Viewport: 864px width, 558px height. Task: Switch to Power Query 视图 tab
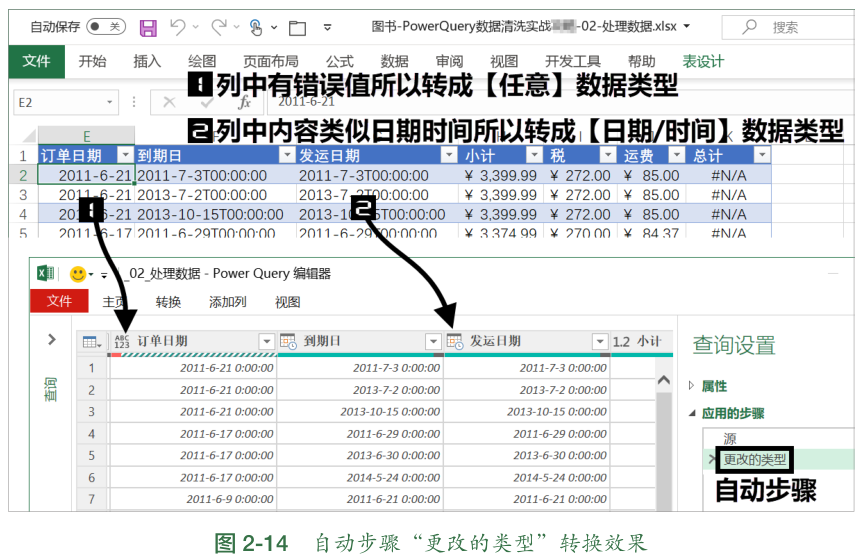tap(288, 302)
